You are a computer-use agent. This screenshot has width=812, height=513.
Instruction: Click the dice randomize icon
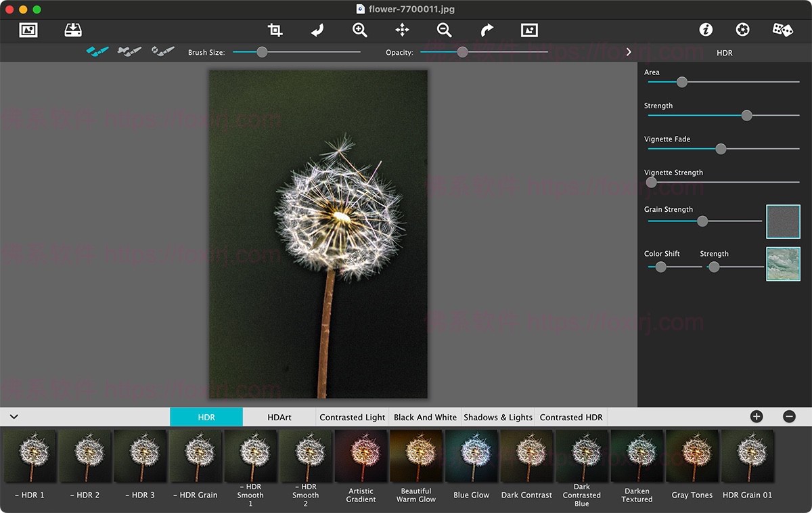point(783,30)
